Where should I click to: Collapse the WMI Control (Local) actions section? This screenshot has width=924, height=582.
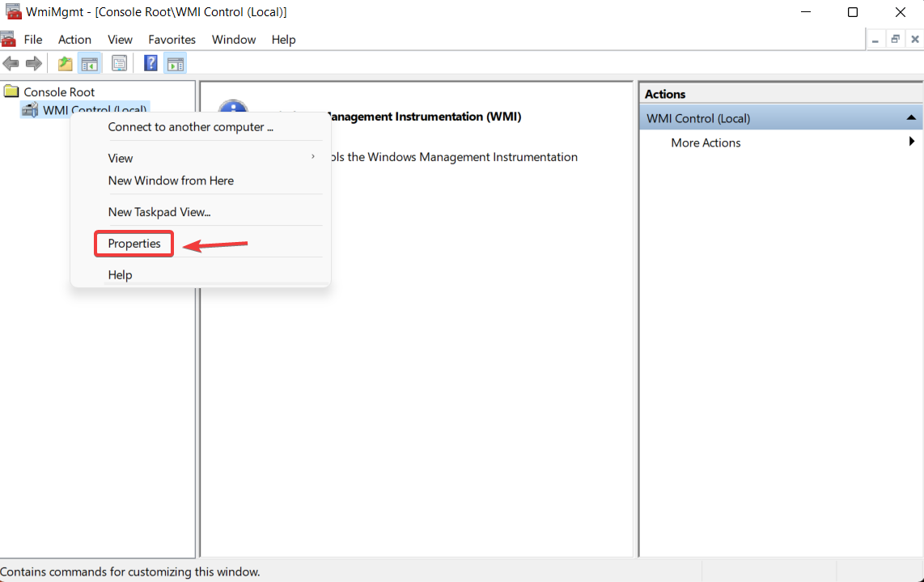912,117
